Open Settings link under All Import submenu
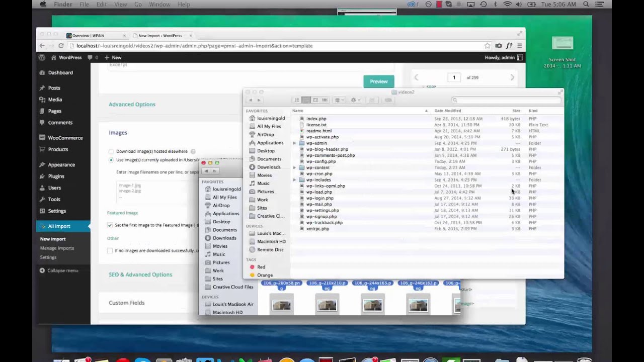Viewport: 644px width, 362px height. tap(48, 257)
